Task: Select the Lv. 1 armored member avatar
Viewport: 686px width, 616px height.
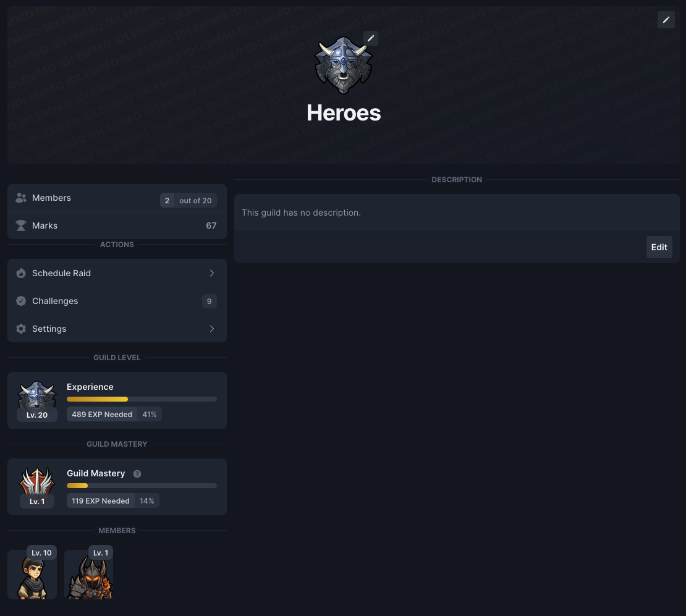Action: point(89,575)
